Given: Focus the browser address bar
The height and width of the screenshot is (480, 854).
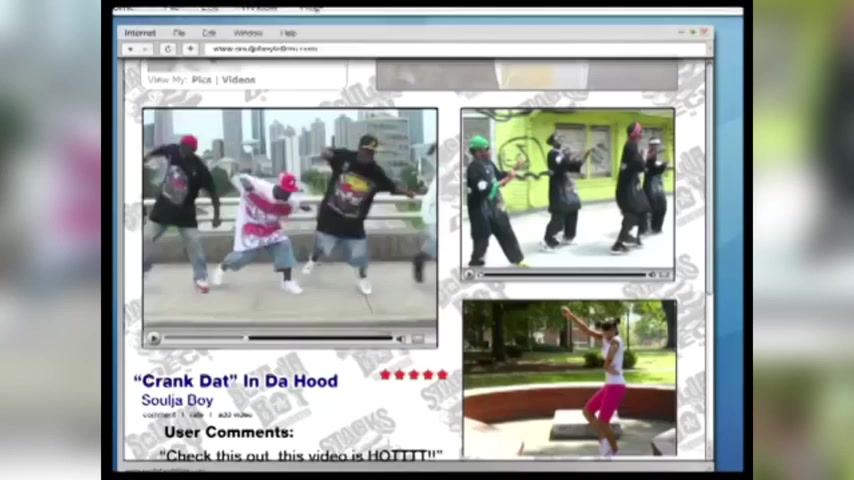Looking at the screenshot, I should pyautogui.click(x=455, y=49).
